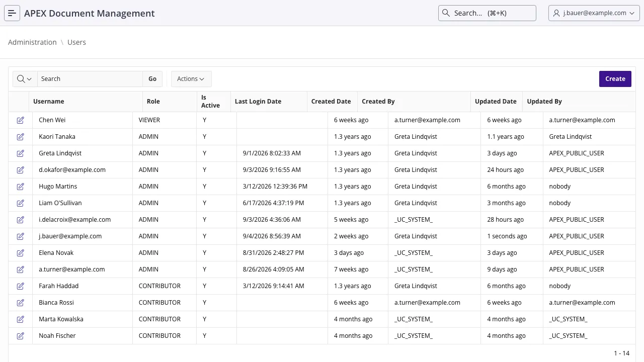
Task: Click edit icon for i.delacroix@example.com
Action: tap(21, 220)
